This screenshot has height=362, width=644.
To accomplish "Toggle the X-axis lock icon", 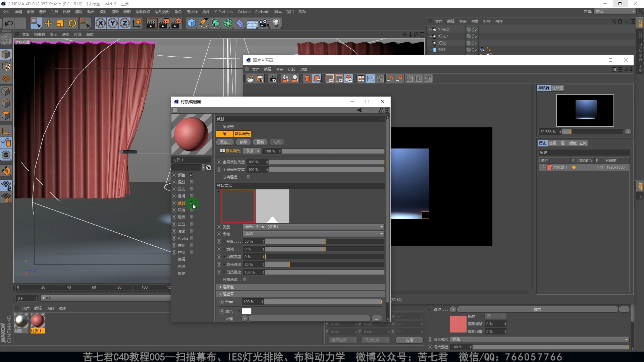I will tap(100, 23).
